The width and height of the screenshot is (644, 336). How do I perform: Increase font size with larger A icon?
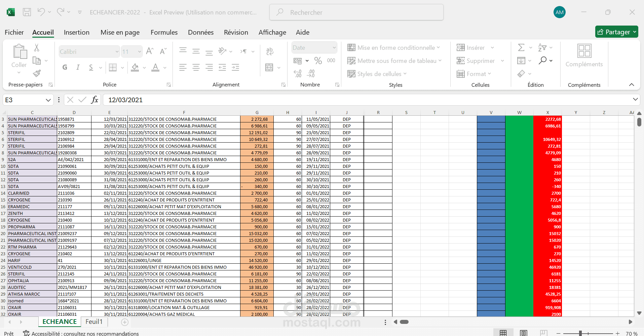click(x=150, y=51)
